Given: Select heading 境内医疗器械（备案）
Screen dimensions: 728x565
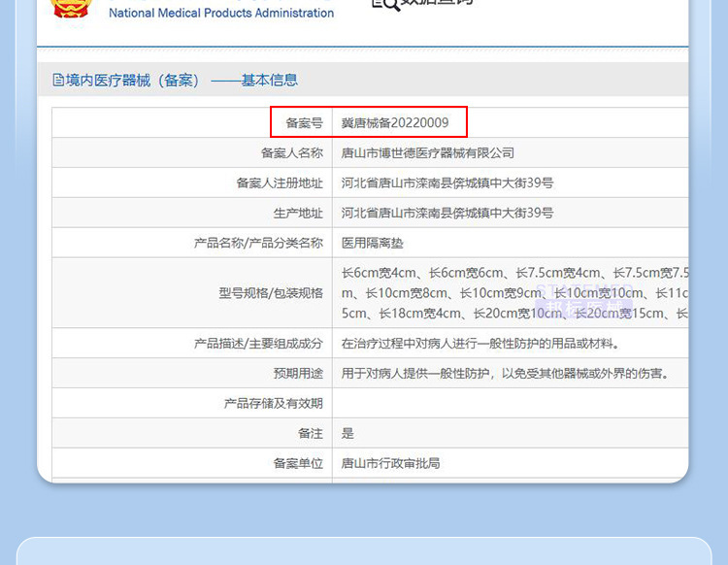Looking at the screenshot, I should pos(132,81).
